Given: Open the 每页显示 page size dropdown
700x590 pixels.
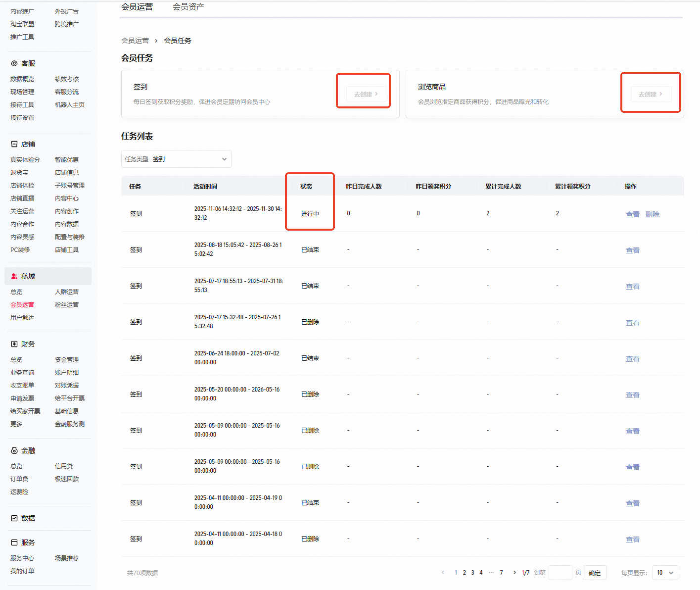Looking at the screenshot, I should tap(665, 573).
